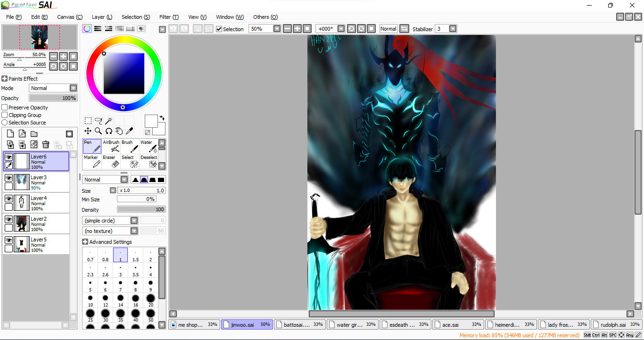This screenshot has height=340, width=644.
Task: Open the layer Mode dropdown
Action: pyautogui.click(x=73, y=88)
